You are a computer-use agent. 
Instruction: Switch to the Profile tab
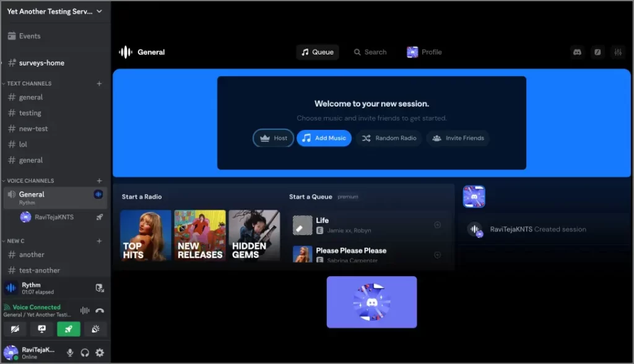click(x=424, y=52)
